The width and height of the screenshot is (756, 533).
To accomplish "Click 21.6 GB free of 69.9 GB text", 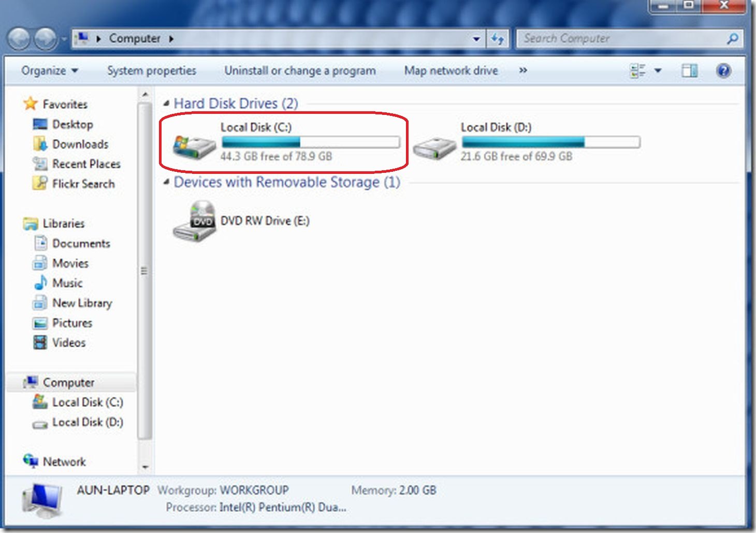I will 517,156.
